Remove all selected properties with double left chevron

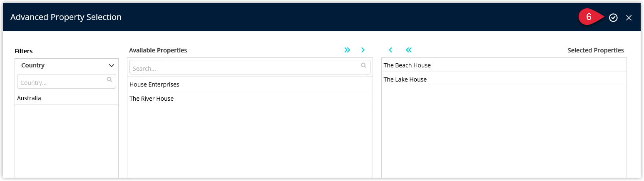coord(409,50)
